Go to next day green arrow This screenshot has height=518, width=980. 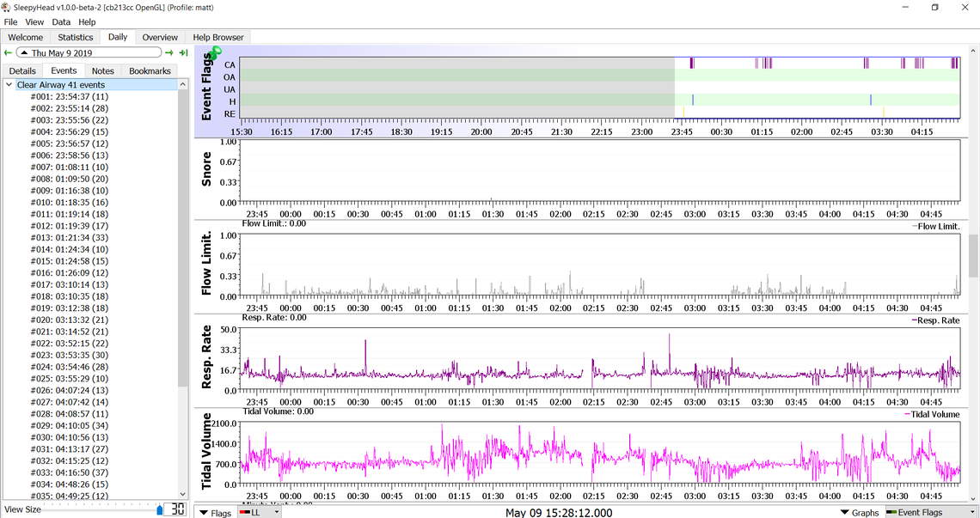(169, 53)
